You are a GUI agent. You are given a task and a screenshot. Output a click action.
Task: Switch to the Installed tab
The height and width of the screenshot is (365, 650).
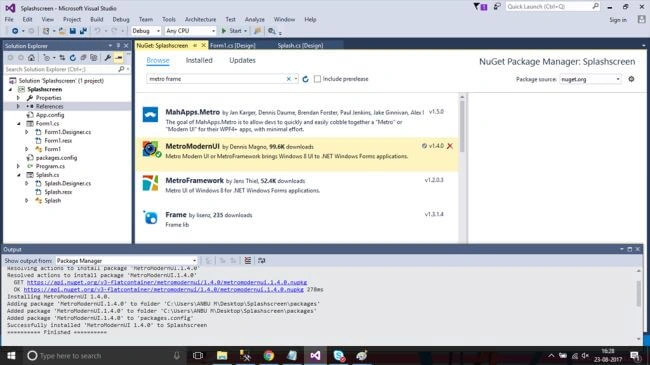199,60
